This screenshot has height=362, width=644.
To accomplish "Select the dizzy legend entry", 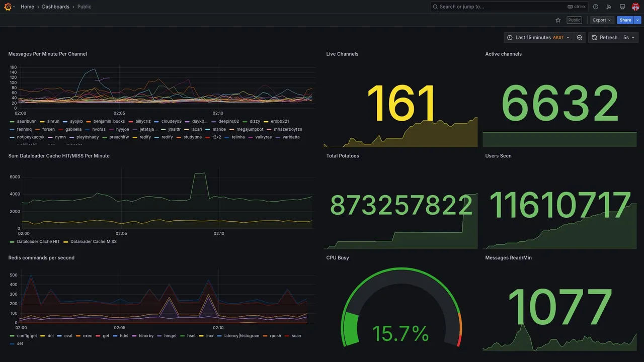I will coord(255,121).
